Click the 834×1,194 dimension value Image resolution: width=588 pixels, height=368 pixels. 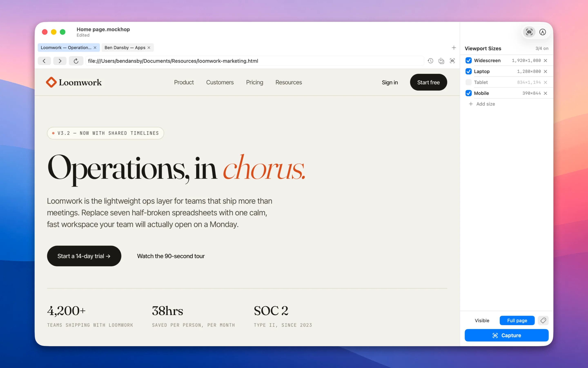(x=529, y=83)
